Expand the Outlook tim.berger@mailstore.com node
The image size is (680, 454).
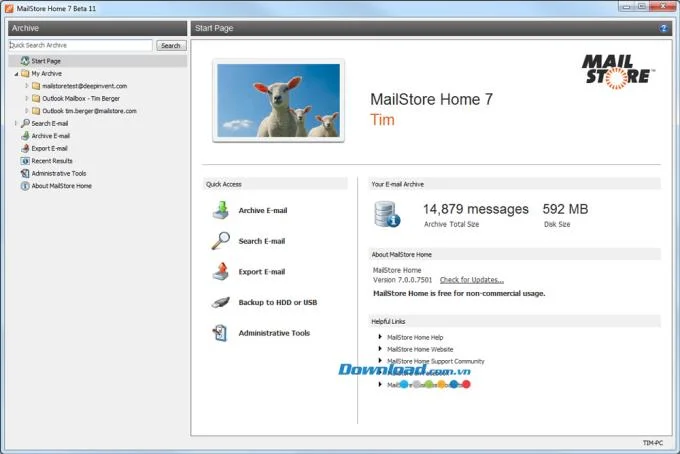click(26, 111)
